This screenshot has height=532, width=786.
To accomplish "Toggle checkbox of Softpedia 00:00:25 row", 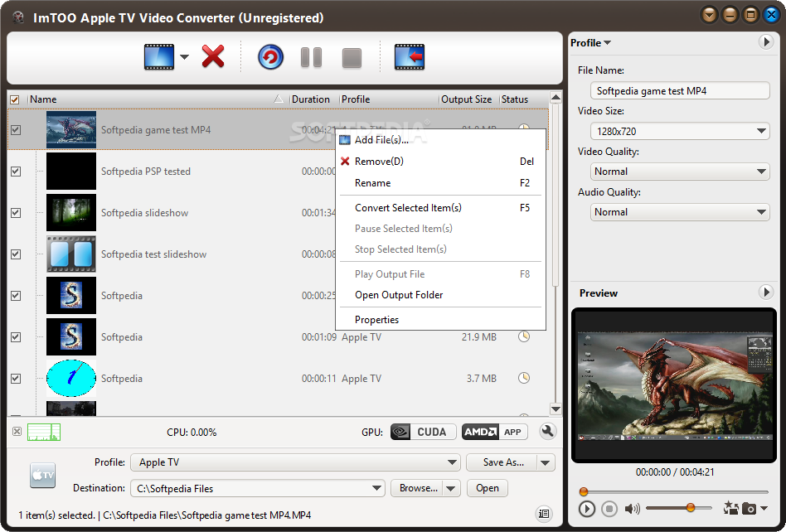I will click(x=16, y=296).
